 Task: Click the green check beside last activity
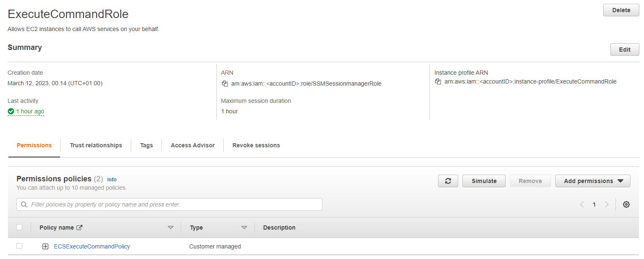click(11, 111)
